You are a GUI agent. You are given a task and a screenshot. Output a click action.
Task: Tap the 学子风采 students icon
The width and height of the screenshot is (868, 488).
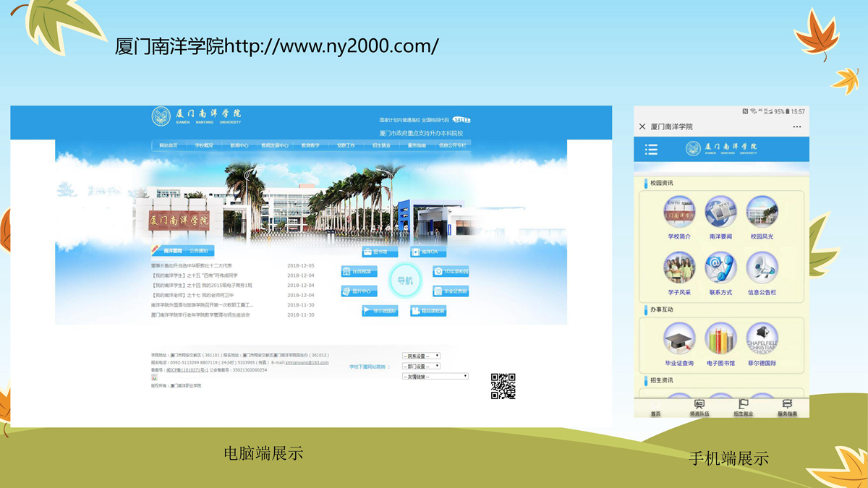coord(679,268)
